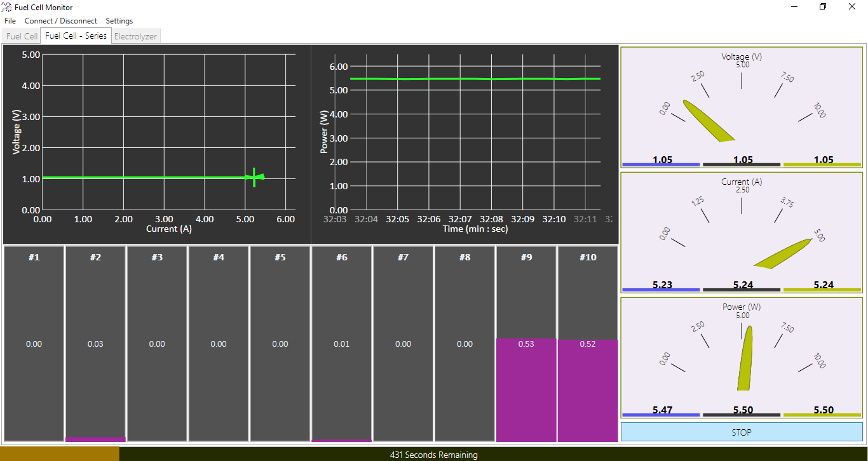This screenshot has width=868, height=461.
Task: Click the Current (A) axis label on the voltage chart
Action: click(x=168, y=229)
